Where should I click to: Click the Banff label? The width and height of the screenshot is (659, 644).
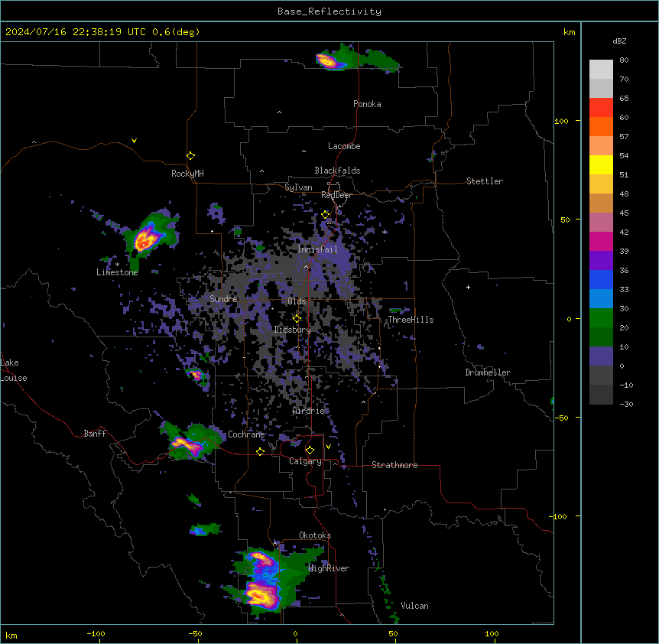(x=95, y=434)
